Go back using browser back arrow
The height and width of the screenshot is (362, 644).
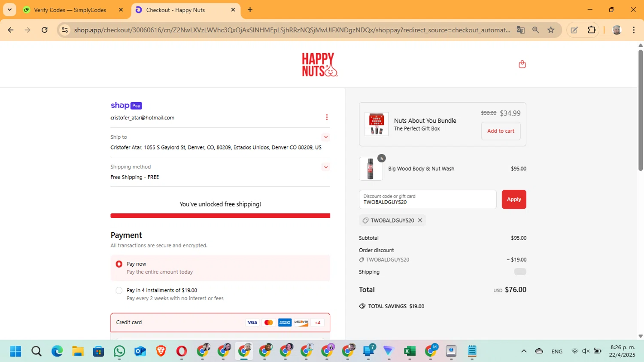(x=11, y=30)
